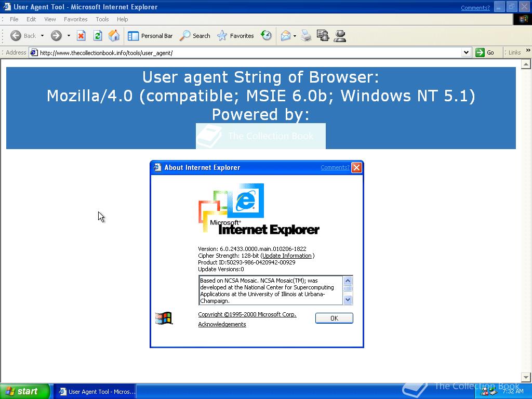This screenshot has width=532, height=399.
Task: Toggle the Personal Bar panel
Action: 150,36
